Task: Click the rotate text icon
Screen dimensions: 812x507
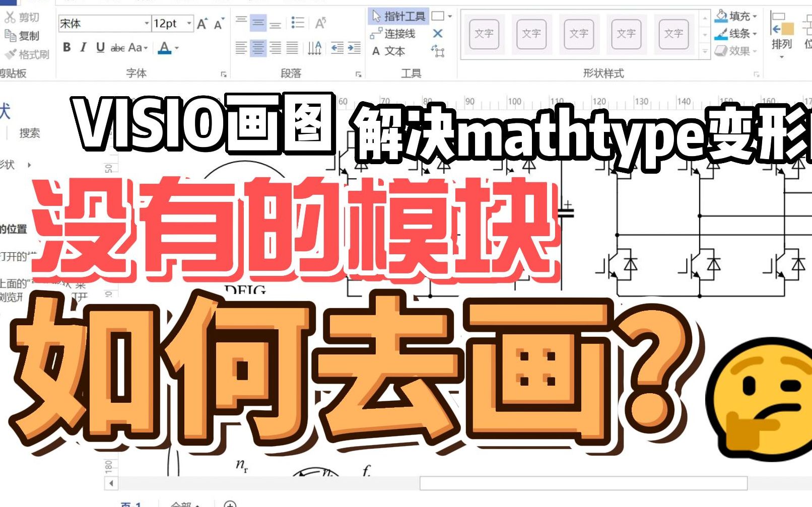Action: (321, 22)
